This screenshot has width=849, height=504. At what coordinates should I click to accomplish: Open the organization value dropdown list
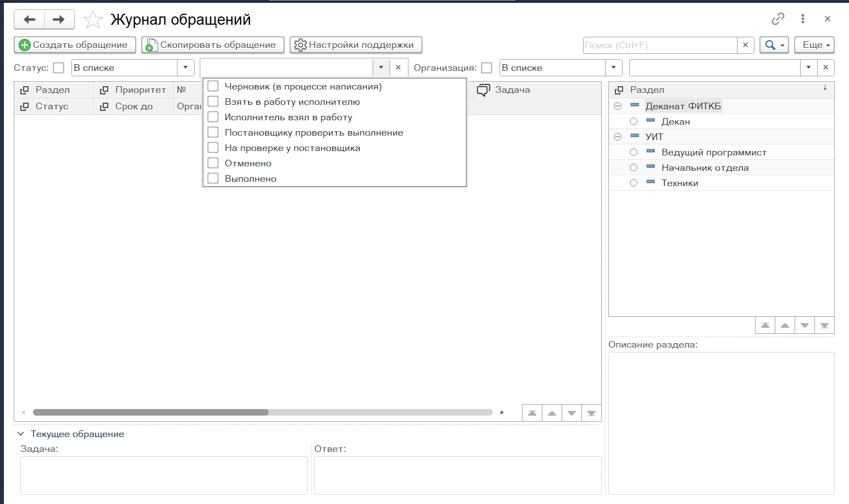click(808, 68)
